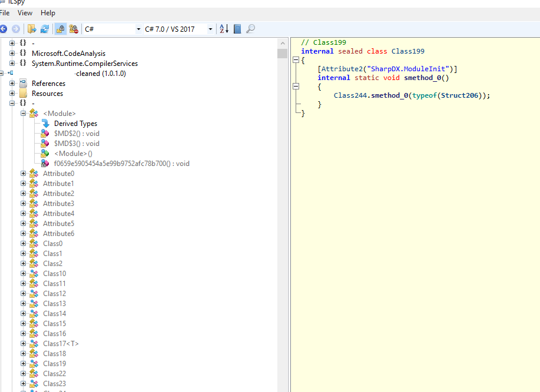Open the Help menu

click(48, 12)
